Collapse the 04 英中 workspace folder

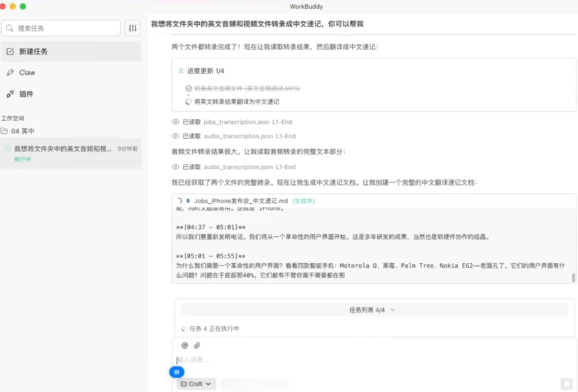pos(18,131)
